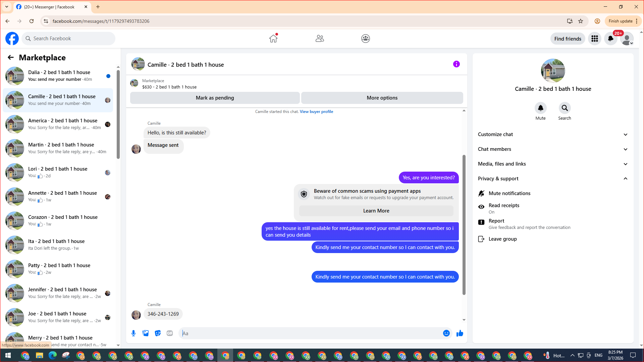This screenshot has height=362, width=644.
Task: Open the Facebook apps menu grid
Action: click(595, 39)
